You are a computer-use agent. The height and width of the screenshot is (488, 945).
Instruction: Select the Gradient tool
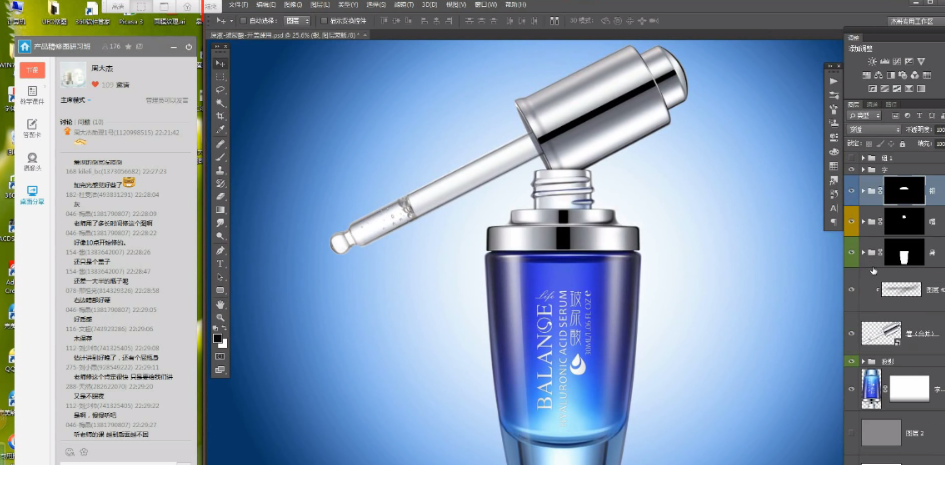[x=221, y=210]
